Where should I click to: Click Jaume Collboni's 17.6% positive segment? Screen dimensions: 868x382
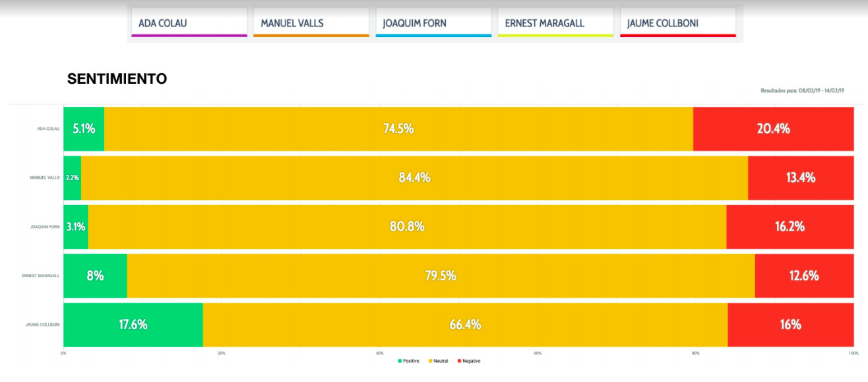click(x=133, y=325)
